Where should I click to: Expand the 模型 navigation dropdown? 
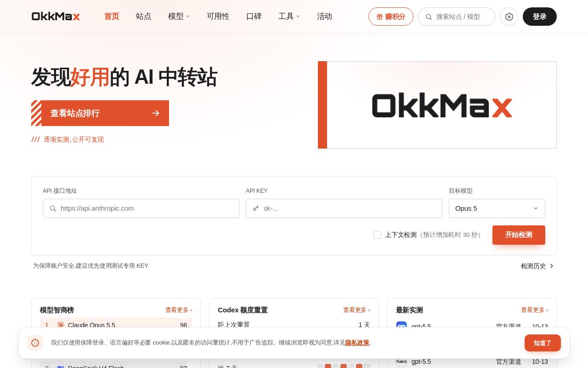(x=179, y=17)
